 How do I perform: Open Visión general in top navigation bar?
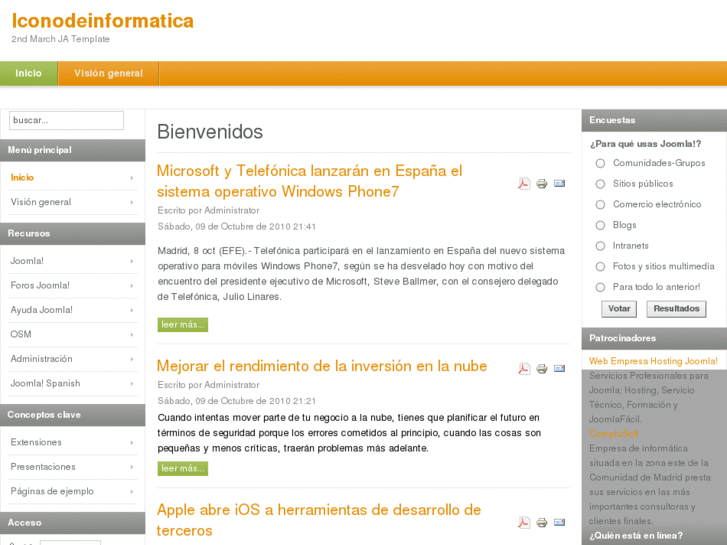tap(108, 73)
